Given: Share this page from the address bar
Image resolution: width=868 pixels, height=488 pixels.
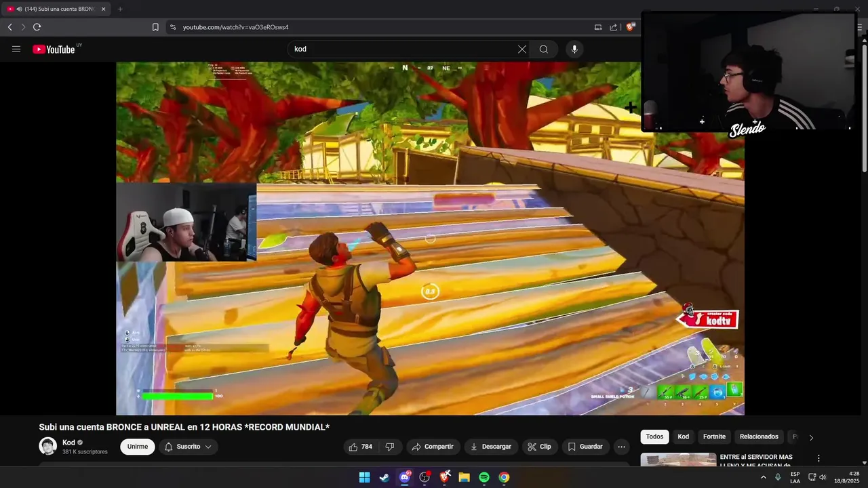Looking at the screenshot, I should (614, 27).
